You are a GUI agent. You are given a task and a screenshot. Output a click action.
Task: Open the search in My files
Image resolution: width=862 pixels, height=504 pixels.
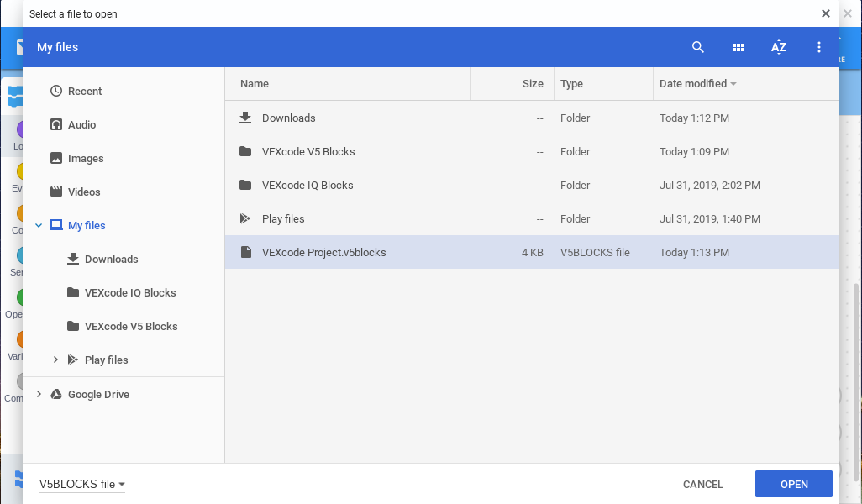pos(697,47)
